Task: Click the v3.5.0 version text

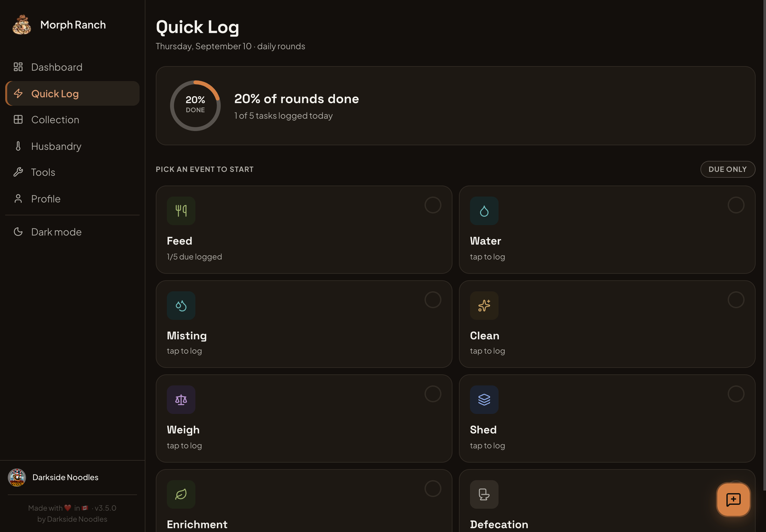Action: 105,508
